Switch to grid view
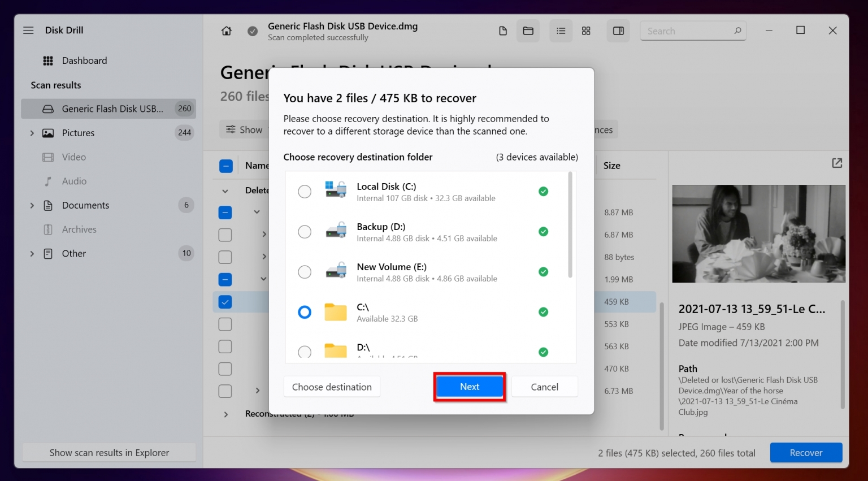The image size is (868, 481). pos(586,31)
